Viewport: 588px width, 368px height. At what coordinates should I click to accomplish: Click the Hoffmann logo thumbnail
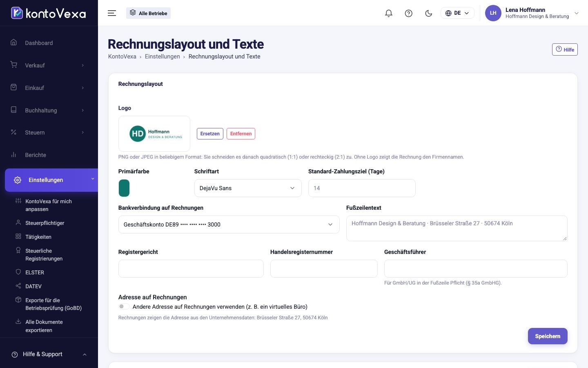tap(154, 134)
